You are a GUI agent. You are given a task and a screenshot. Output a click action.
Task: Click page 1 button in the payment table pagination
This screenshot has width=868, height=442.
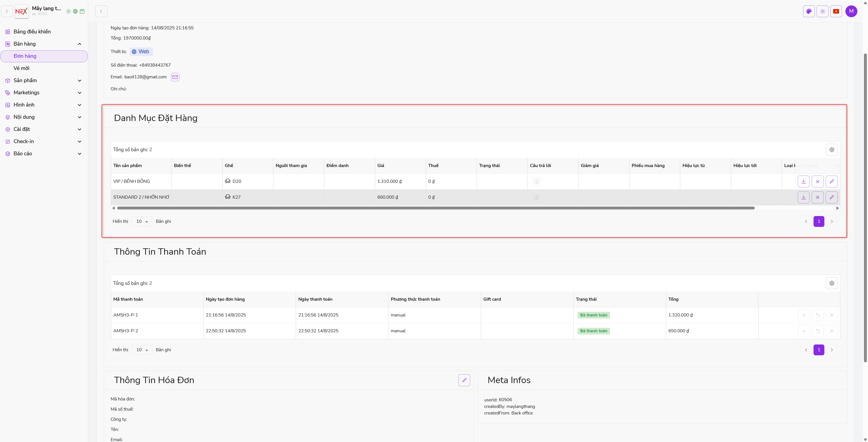click(819, 350)
